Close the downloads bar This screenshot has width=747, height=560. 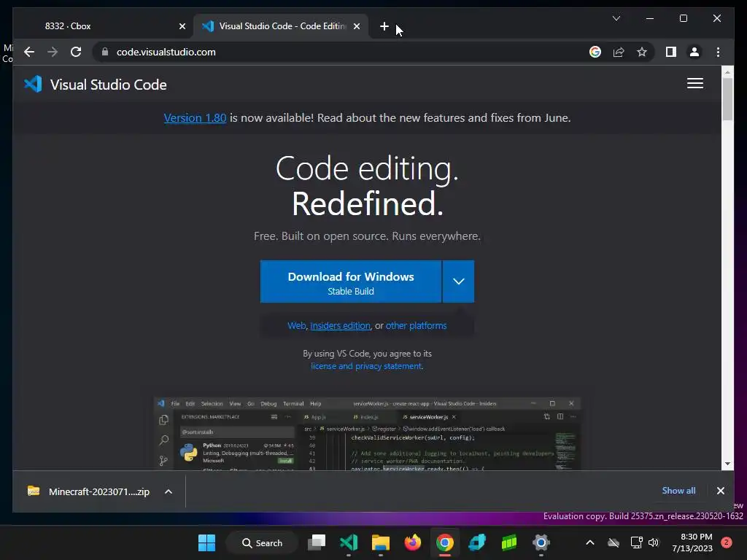(720, 491)
